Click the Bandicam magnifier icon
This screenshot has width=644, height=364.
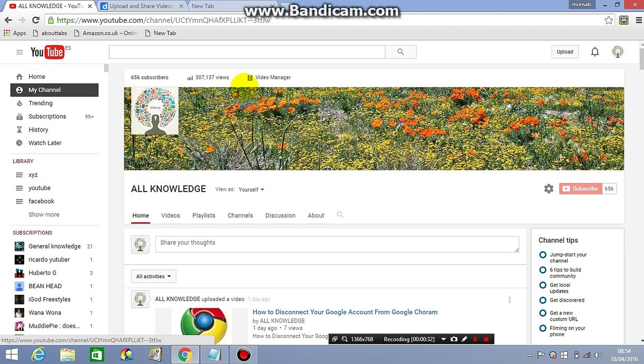pos(345,339)
